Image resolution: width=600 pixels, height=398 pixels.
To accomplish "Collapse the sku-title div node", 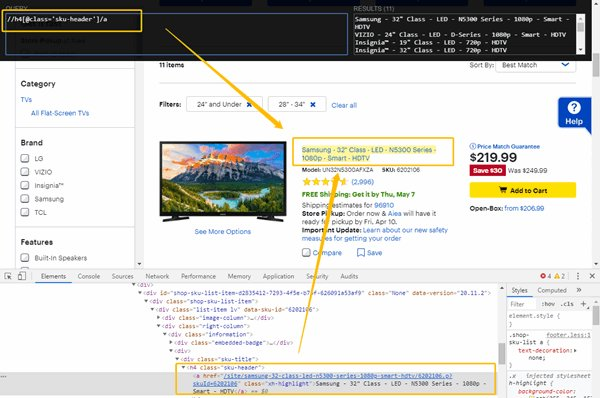I will point(177,359).
